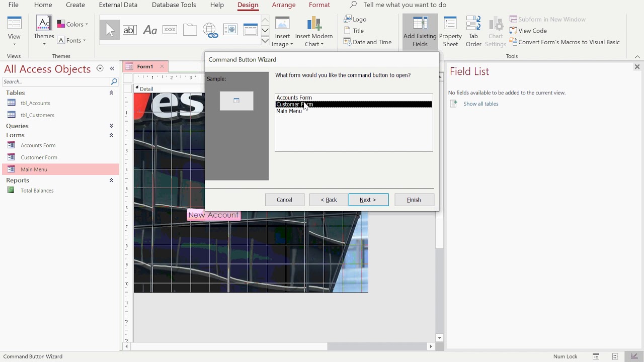Open tbl_Accounts table
This screenshot has height=362, width=644.
[x=35, y=103]
